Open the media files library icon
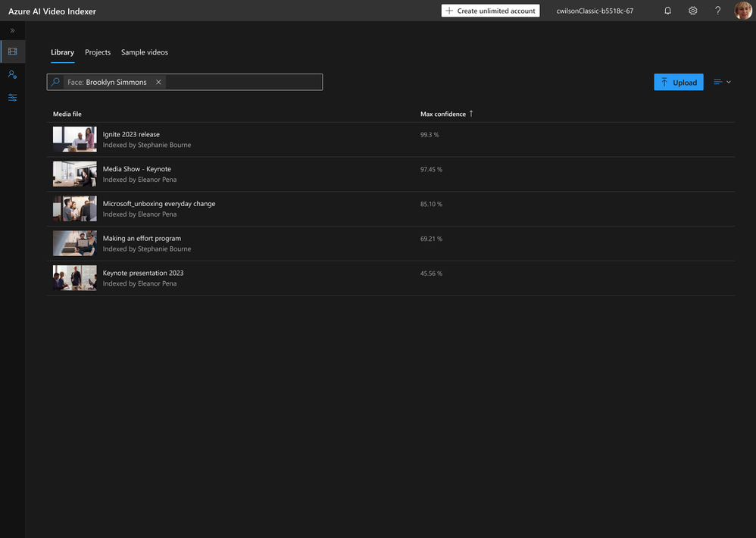 pyautogui.click(x=13, y=52)
